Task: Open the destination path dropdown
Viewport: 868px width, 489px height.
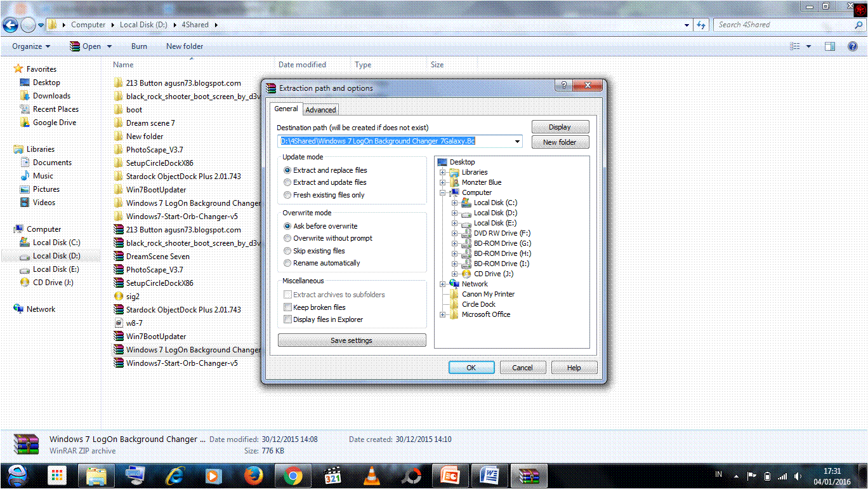Action: coord(517,141)
